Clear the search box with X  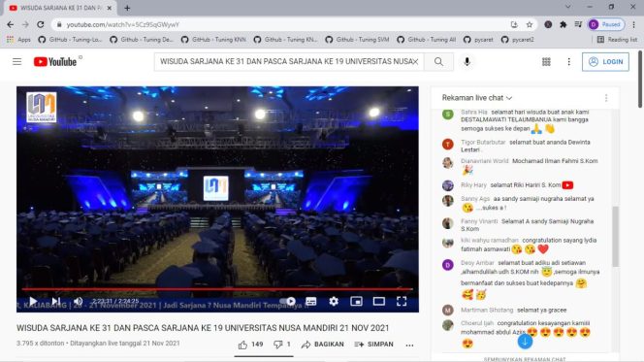(415, 62)
